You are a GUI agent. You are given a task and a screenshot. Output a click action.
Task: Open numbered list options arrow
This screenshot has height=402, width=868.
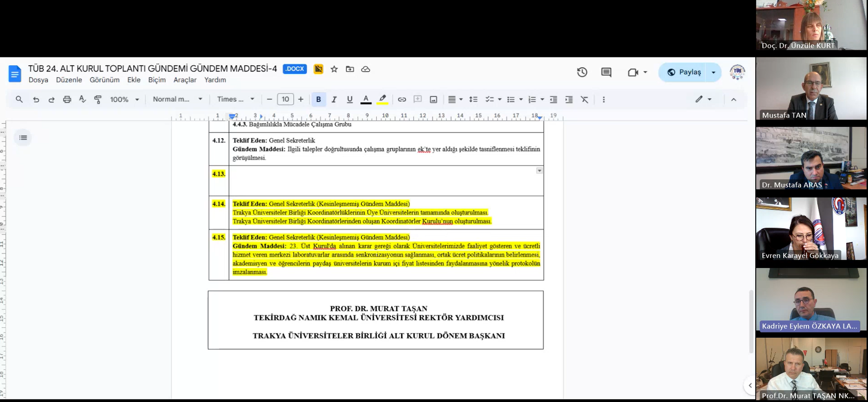click(542, 99)
